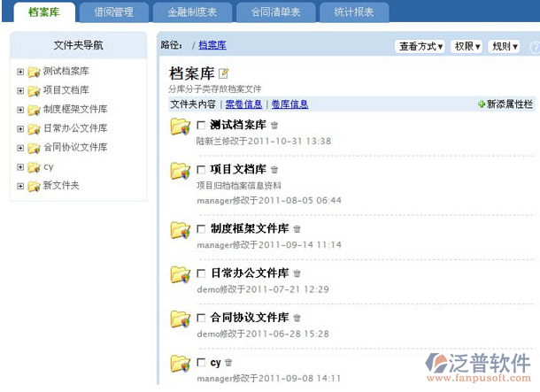
Task: Click the large folder icon of cy
Action: pyautogui.click(x=180, y=364)
